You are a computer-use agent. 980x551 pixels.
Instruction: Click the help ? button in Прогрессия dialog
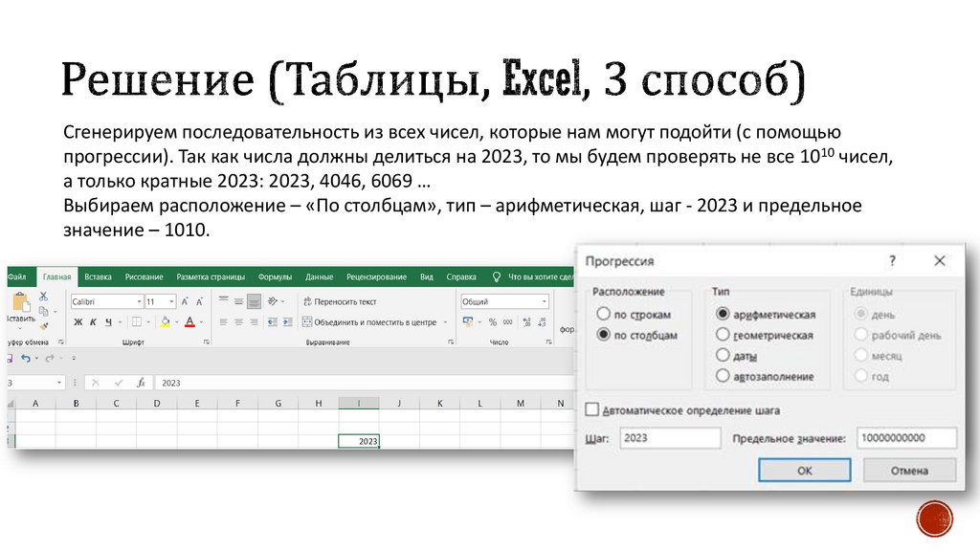[x=892, y=260]
